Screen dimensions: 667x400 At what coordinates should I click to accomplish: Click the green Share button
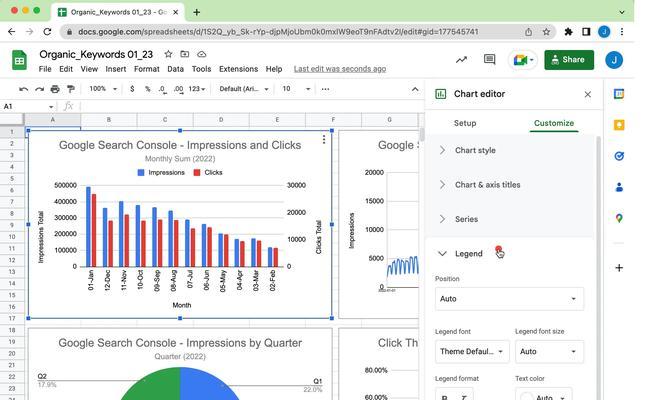click(x=569, y=60)
